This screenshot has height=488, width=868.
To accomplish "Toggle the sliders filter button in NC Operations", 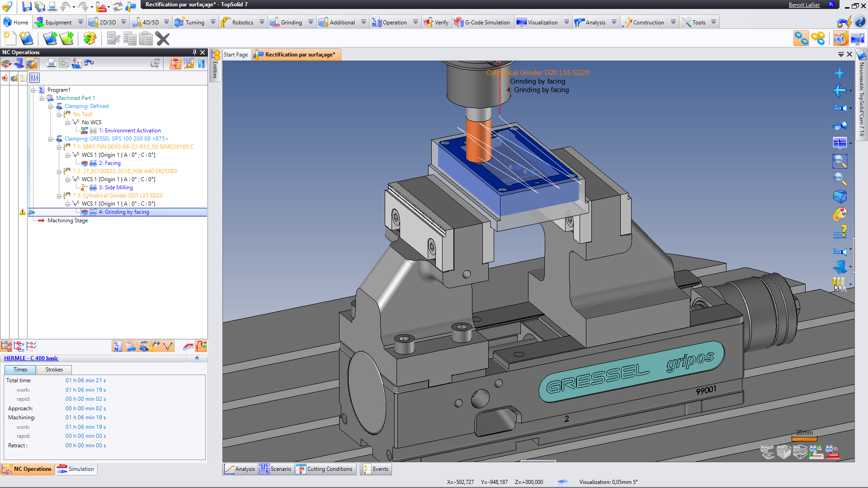I will point(35,78).
